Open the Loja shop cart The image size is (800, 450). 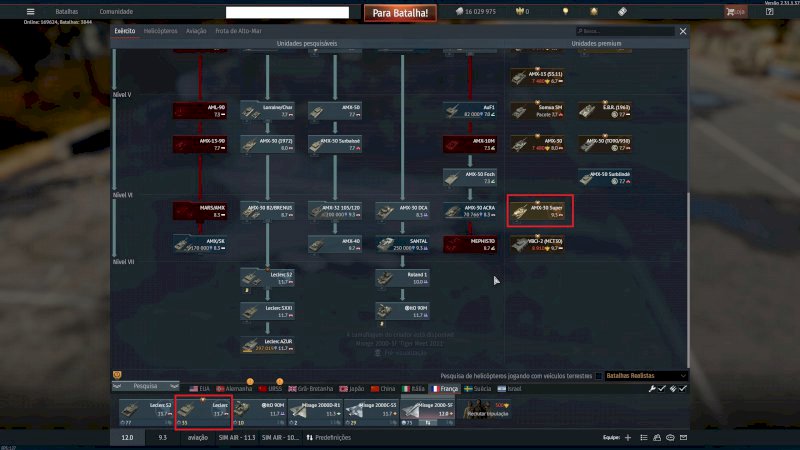735,11
